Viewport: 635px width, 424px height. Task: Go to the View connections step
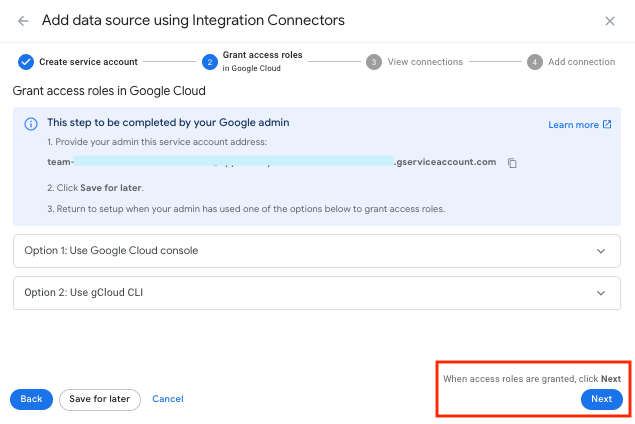click(424, 62)
